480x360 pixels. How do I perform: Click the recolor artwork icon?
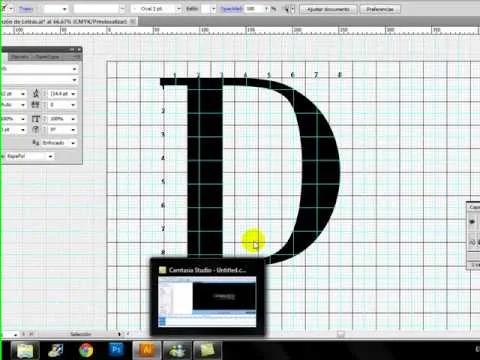286,9
